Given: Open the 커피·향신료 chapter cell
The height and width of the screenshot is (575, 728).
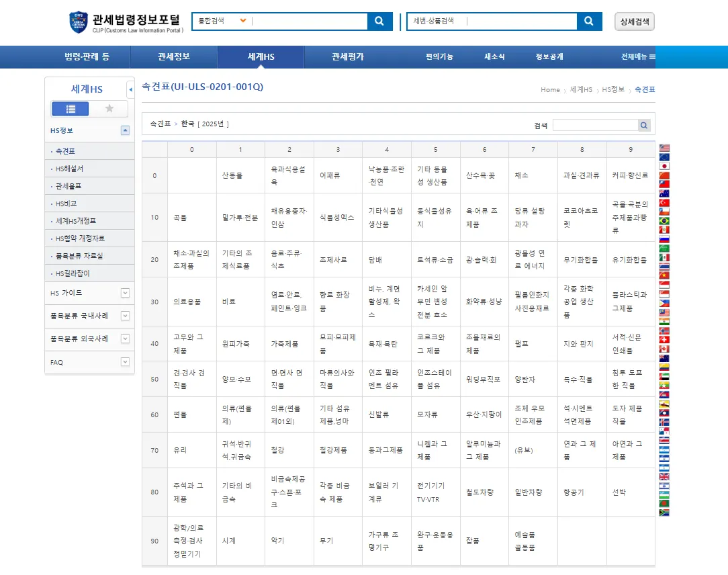Looking at the screenshot, I should [631, 175].
